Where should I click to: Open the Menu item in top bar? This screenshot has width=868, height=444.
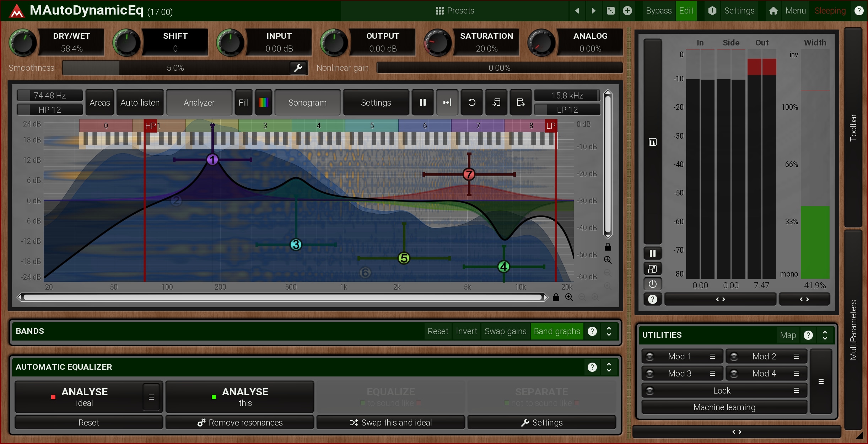(795, 11)
